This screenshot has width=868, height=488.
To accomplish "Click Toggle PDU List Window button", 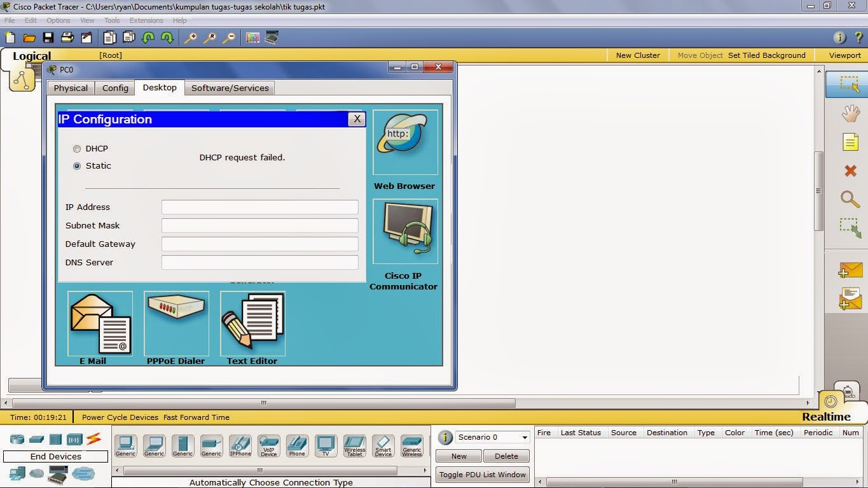I will pyautogui.click(x=483, y=475).
